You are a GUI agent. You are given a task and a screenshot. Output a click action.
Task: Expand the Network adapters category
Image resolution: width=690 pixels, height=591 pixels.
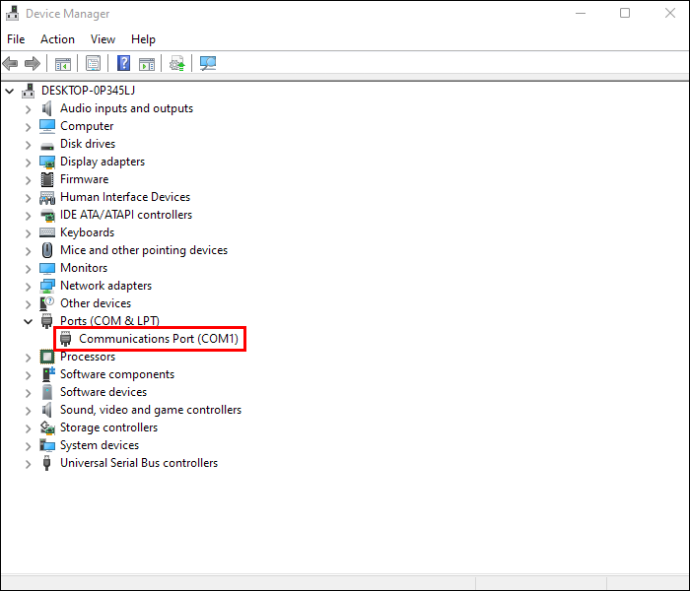click(x=28, y=286)
